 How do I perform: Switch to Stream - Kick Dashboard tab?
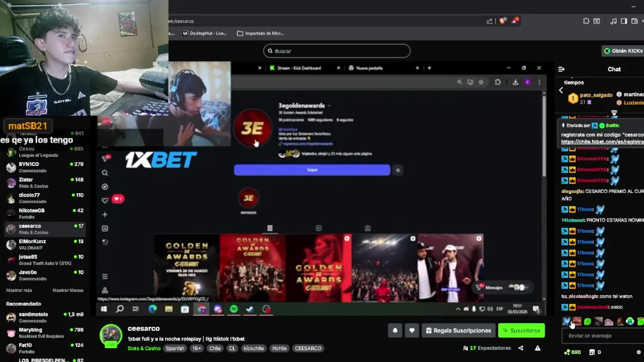(299, 68)
